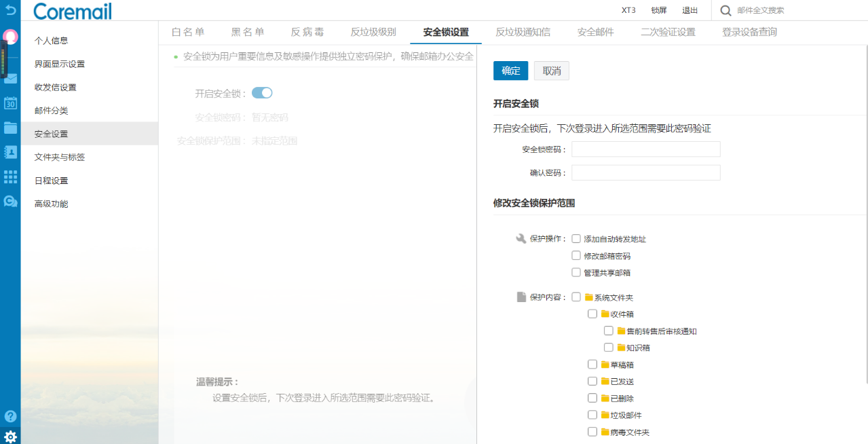This screenshot has width=868, height=444.
Task: Open the contacts address book icon
Action: tap(10, 152)
